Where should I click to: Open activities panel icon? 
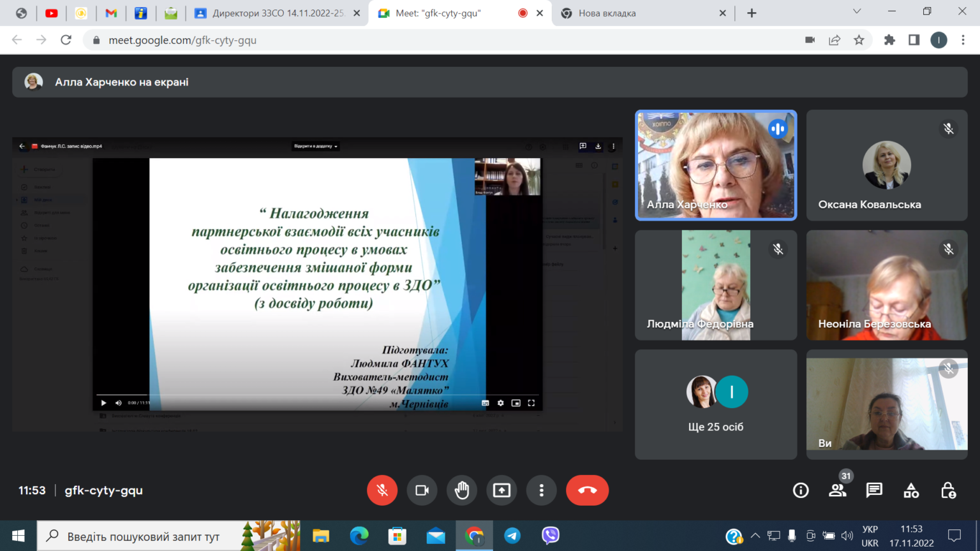[x=911, y=490]
